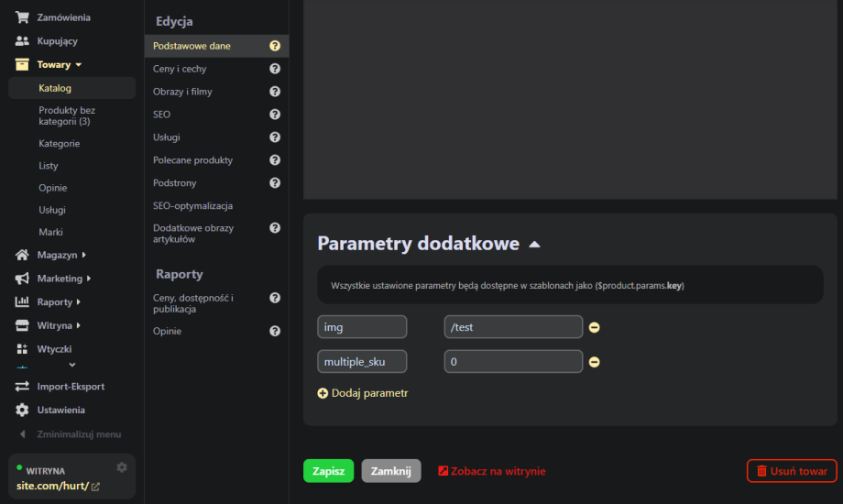The height and width of the screenshot is (504, 843).
Task: Open help icon next to SEO
Action: [275, 115]
